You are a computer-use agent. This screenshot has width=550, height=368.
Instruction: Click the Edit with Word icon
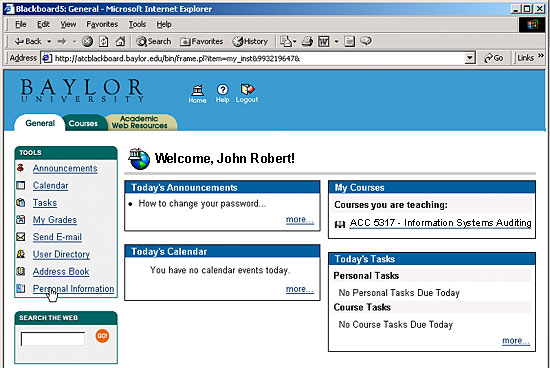click(x=324, y=41)
